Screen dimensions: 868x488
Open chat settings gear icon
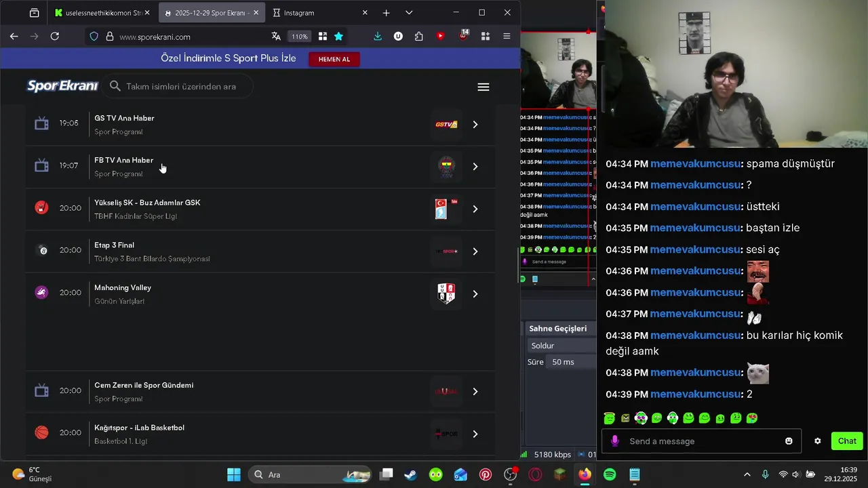(x=818, y=441)
